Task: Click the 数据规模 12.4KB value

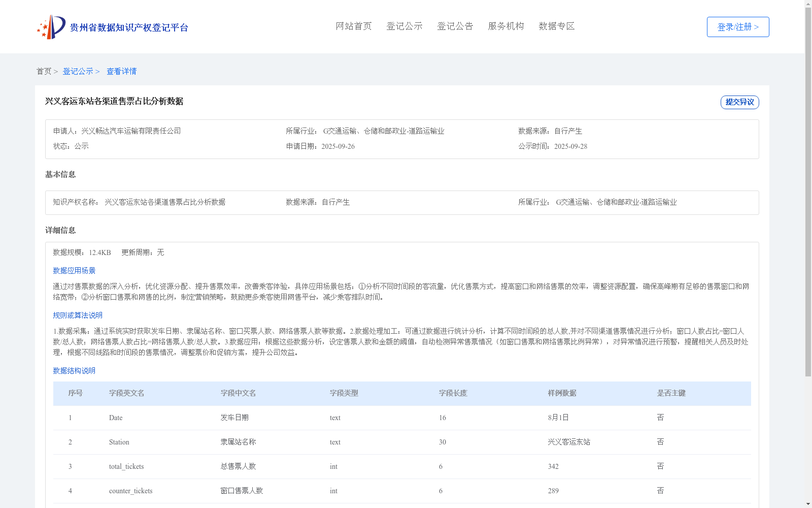Action: click(99, 252)
